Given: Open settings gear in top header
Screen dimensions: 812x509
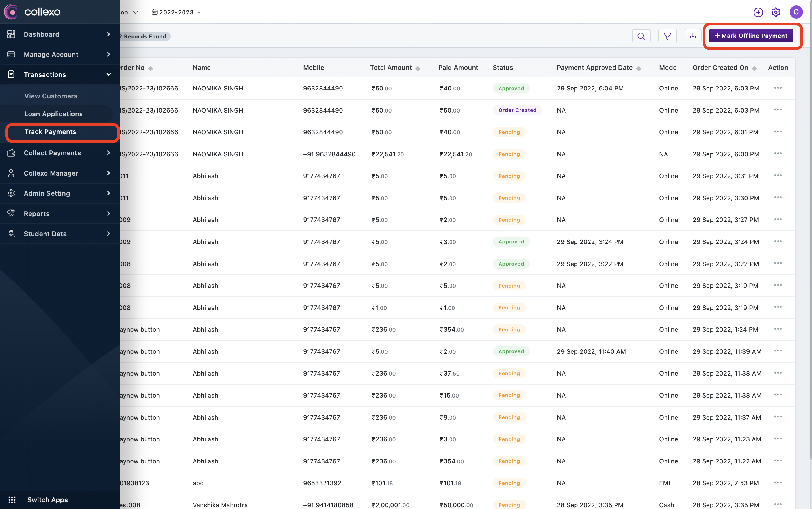Looking at the screenshot, I should click(776, 12).
